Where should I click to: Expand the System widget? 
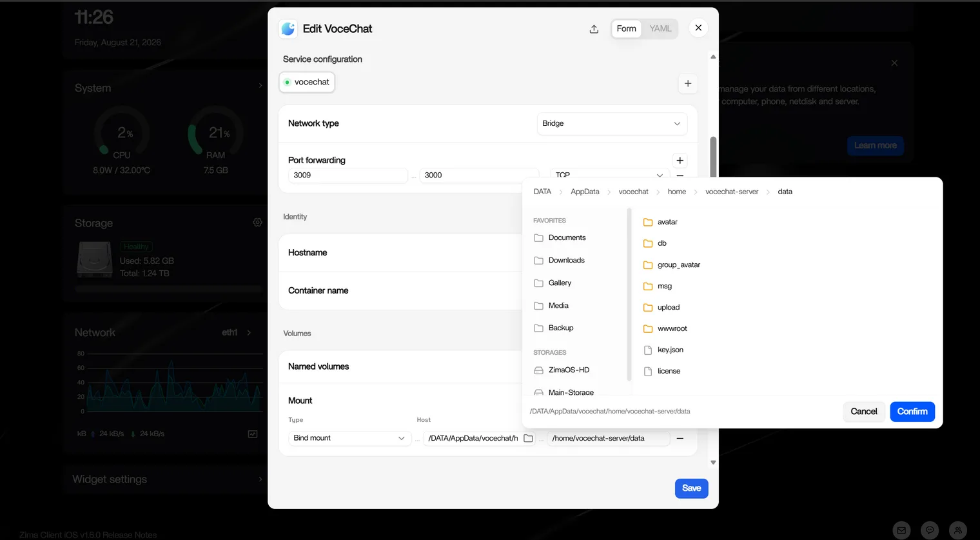(260, 86)
